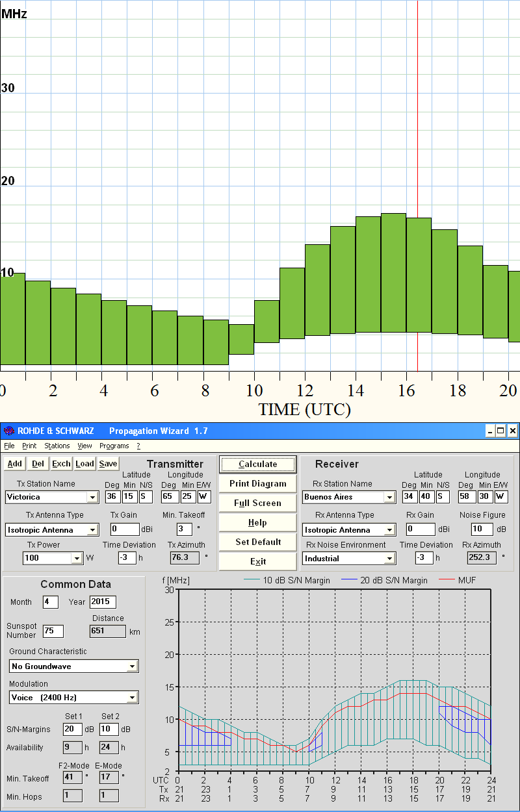The image size is (520, 812).
Task: Click the Rohde & Schwarz title bar icon
Action: coord(8,431)
